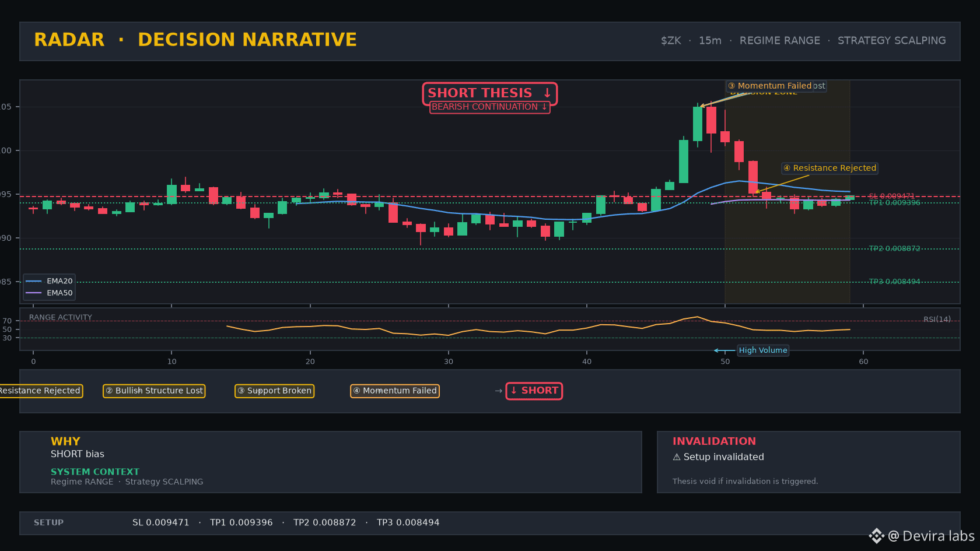The height and width of the screenshot is (551, 980).
Task: Click the SHORT THESIS badge
Action: tap(490, 93)
